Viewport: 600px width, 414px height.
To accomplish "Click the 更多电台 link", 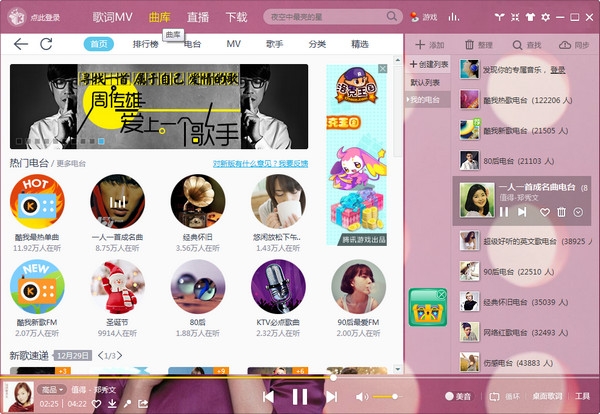I will (71, 163).
